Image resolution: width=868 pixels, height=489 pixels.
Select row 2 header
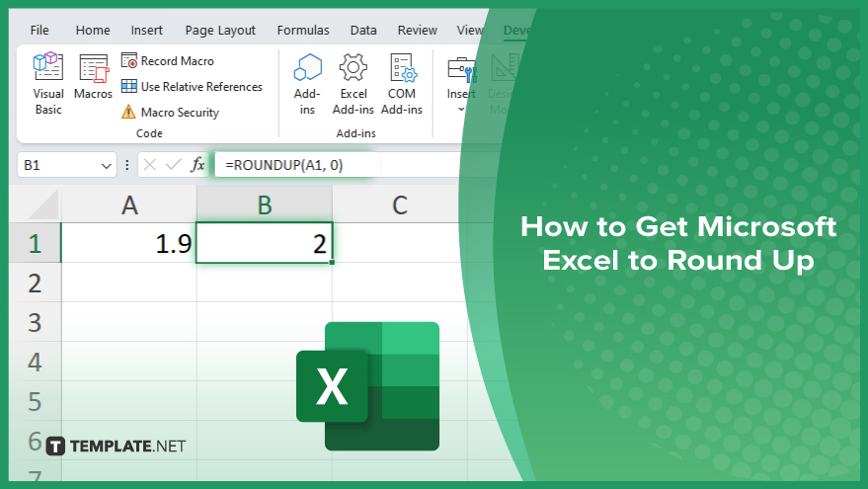tap(35, 283)
